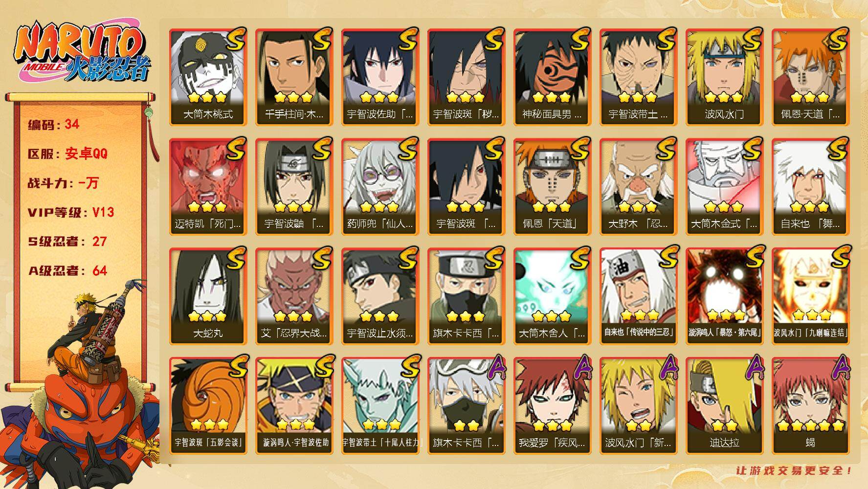Open the 宇智波斑「五影会谈」 card
The width and height of the screenshot is (868, 489).
(x=208, y=406)
